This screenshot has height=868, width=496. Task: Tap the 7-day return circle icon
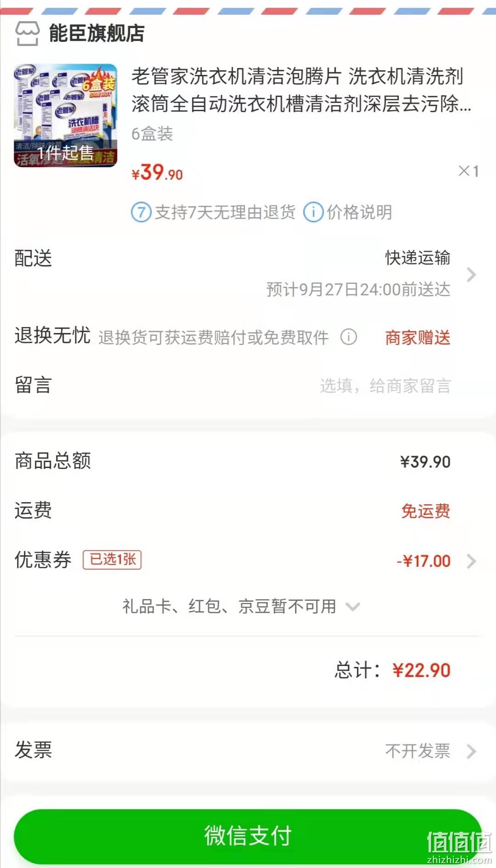point(141,213)
